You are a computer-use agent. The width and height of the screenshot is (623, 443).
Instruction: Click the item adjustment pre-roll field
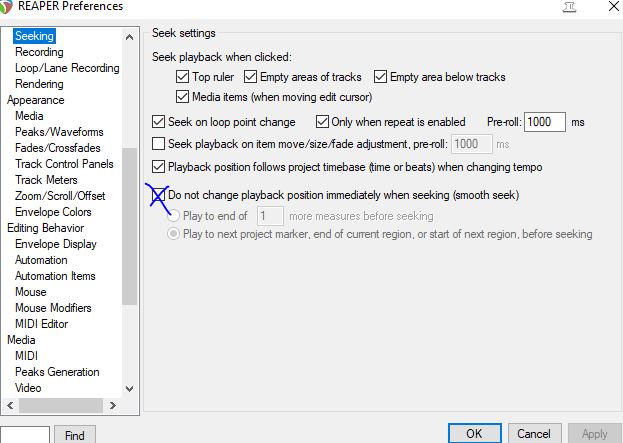[472, 143]
